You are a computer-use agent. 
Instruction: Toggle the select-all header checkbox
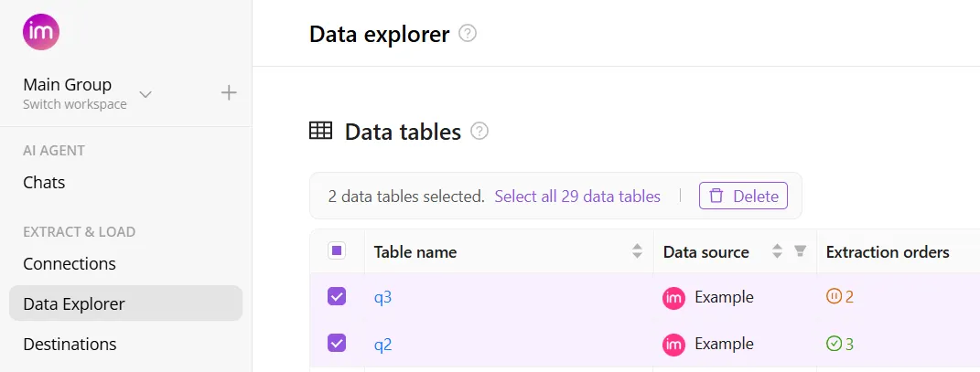[337, 251]
